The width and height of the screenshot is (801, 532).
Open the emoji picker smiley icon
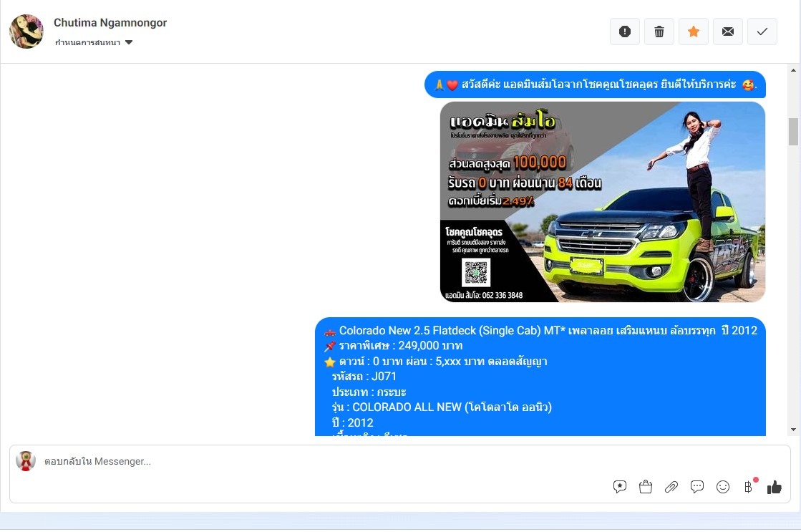[x=723, y=486]
